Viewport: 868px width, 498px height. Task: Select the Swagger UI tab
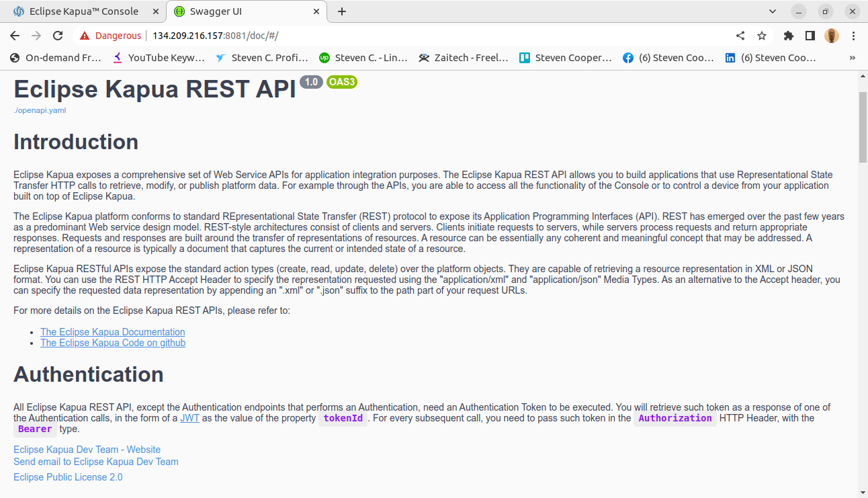click(x=247, y=11)
